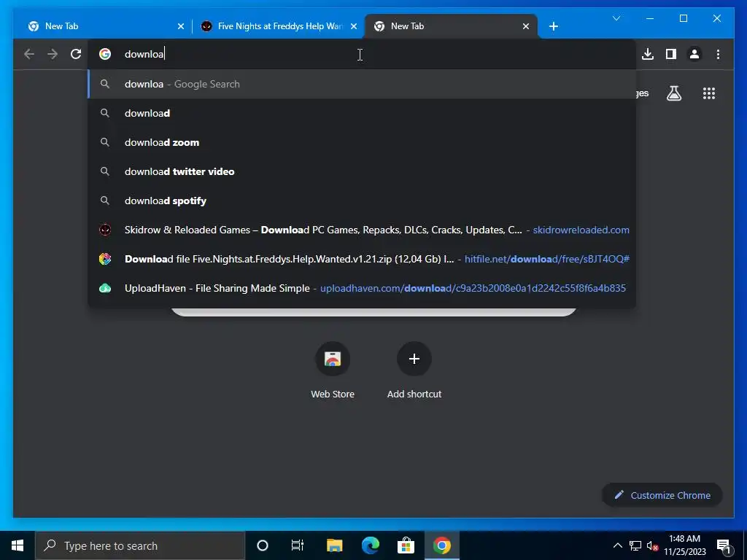Go back using the browser back arrow
747x560 pixels.
coord(29,54)
